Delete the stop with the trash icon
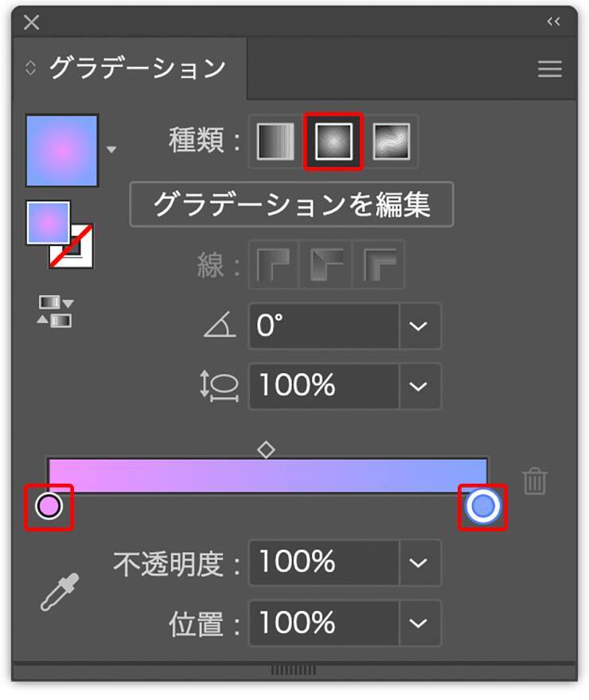The image size is (589, 700). pos(535,480)
